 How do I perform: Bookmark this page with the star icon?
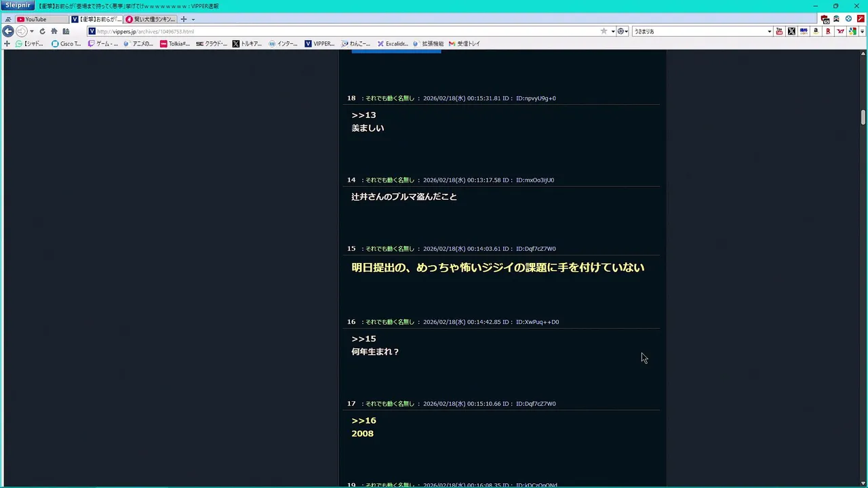pyautogui.click(x=604, y=31)
